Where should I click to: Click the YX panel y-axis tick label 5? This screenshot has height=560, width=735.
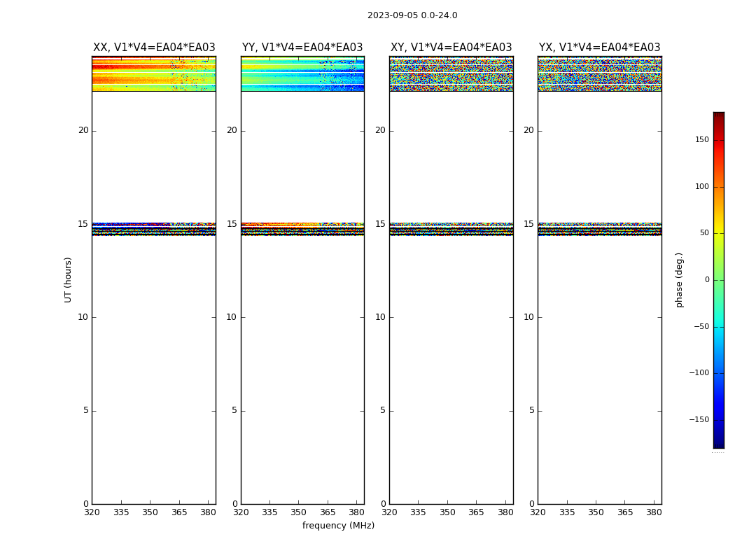click(531, 410)
